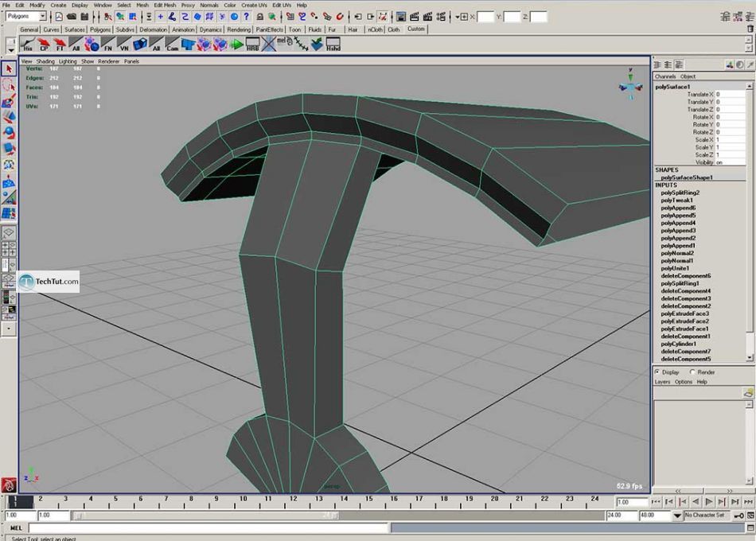
Task: Select the polyExtrudeFace3 input node
Action: 684,314
